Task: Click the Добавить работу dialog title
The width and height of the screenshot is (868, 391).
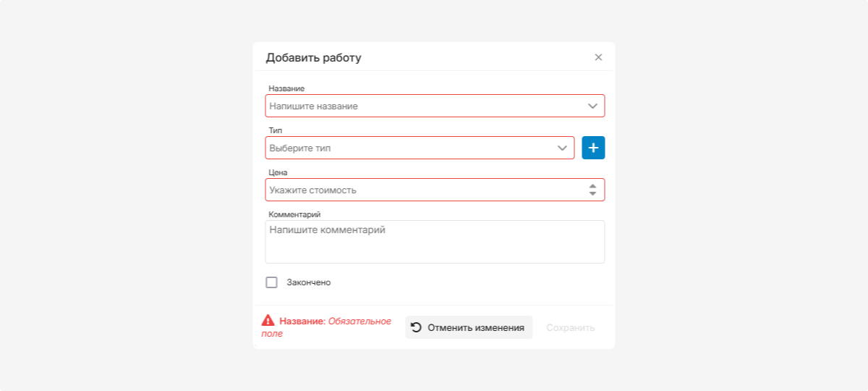Action: pyautogui.click(x=313, y=58)
